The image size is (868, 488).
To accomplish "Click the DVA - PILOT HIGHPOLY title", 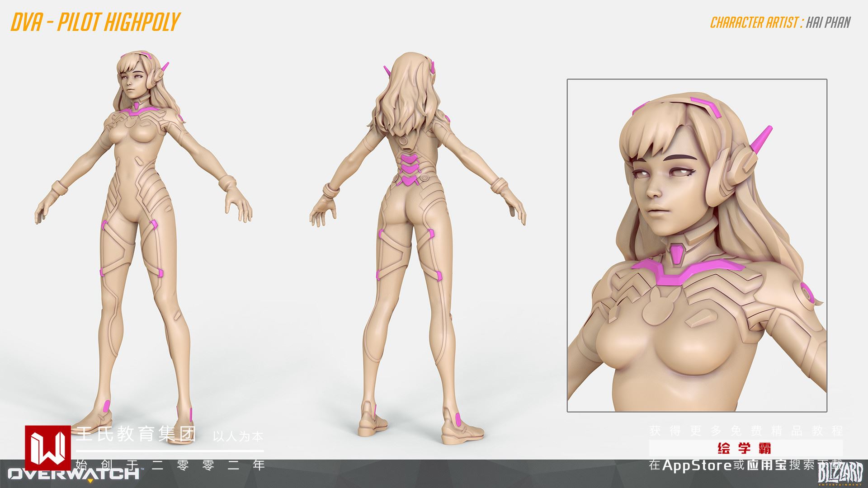I will [x=95, y=22].
